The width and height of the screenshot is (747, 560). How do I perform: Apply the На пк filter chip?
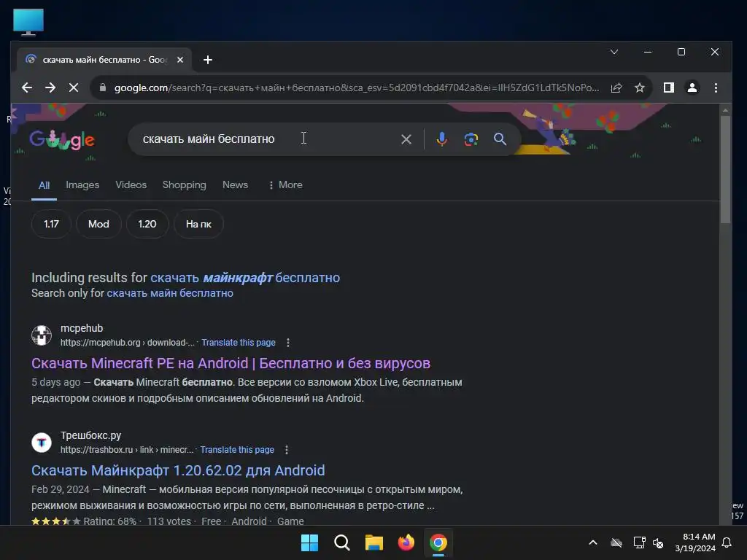198,224
